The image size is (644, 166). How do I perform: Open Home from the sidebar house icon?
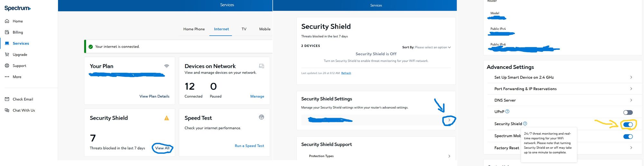pyautogui.click(x=7, y=21)
